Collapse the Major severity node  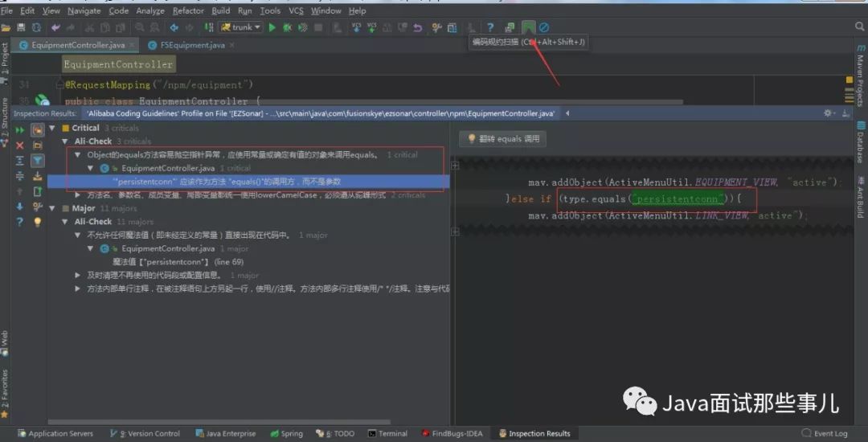pos(52,209)
